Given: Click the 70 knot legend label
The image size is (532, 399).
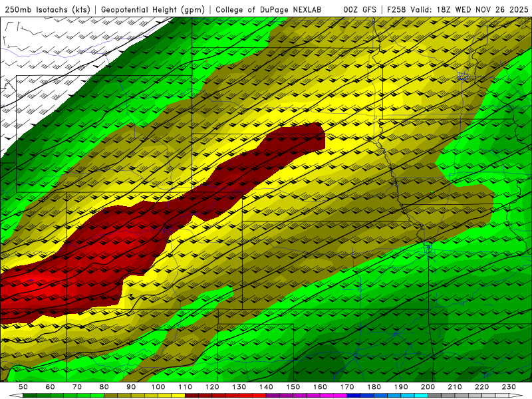Looking at the screenshot, I should point(77,387).
